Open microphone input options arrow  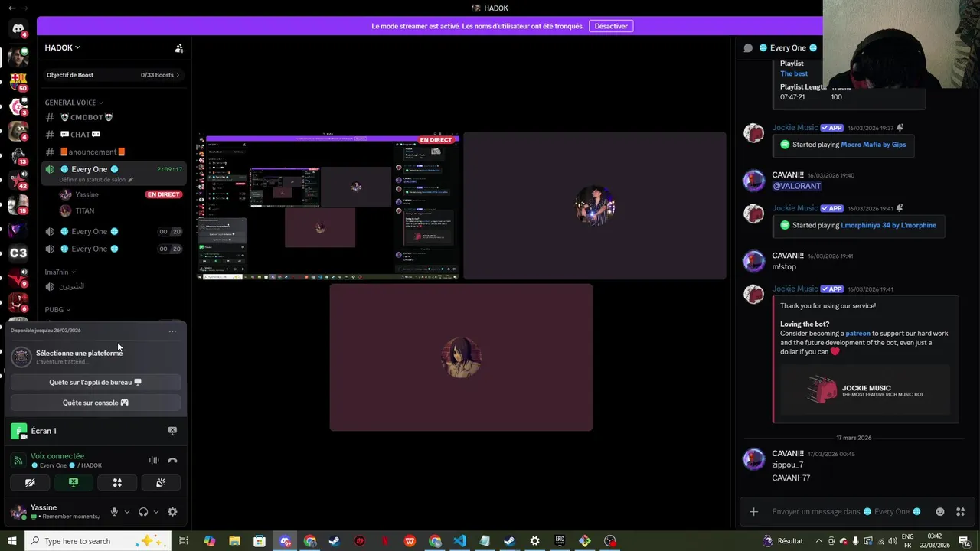point(126,512)
